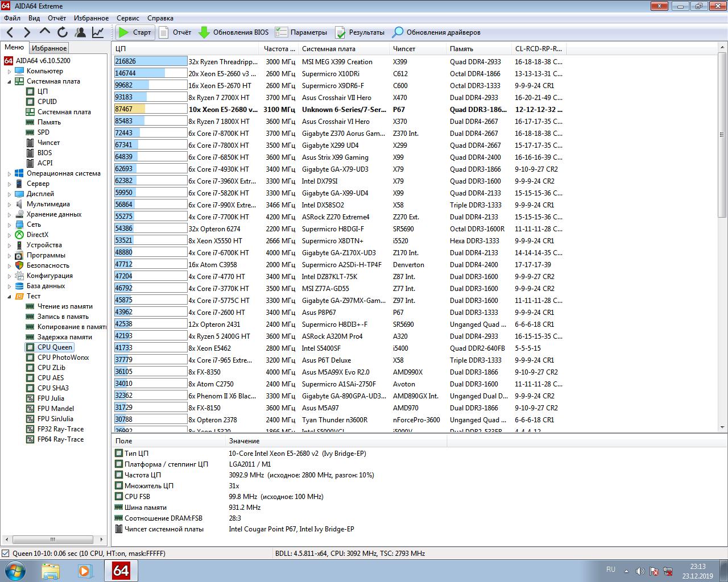Viewport: 728px width, 582px height.
Task: Expand the Компьютер tree node
Action: pyautogui.click(x=9, y=71)
